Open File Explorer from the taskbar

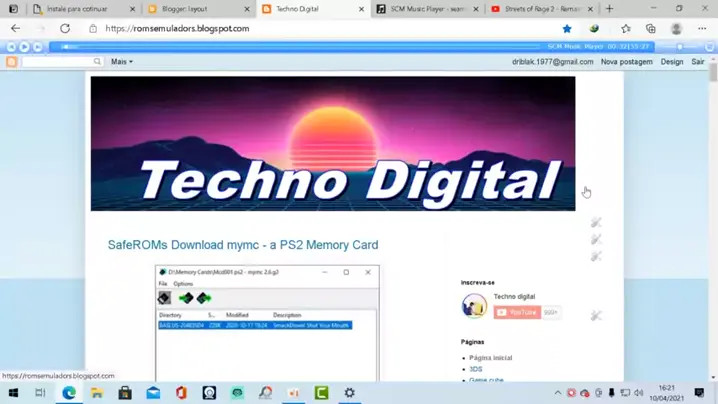click(x=97, y=393)
